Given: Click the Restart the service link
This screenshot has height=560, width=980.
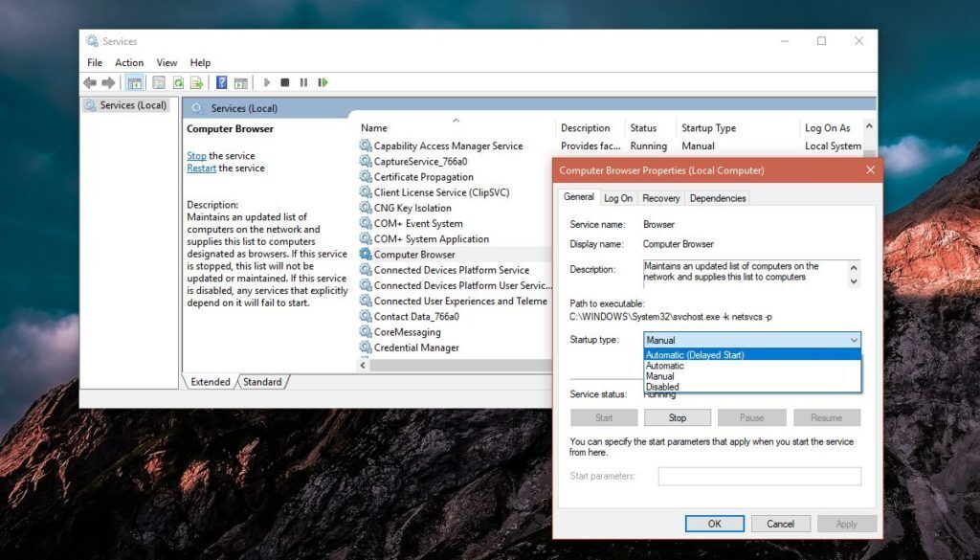Looking at the screenshot, I should tap(201, 168).
